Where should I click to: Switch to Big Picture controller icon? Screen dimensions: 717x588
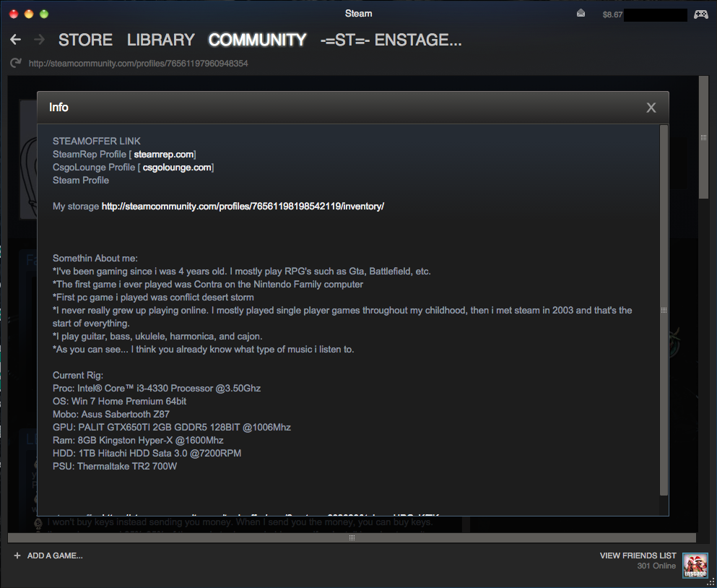700,14
